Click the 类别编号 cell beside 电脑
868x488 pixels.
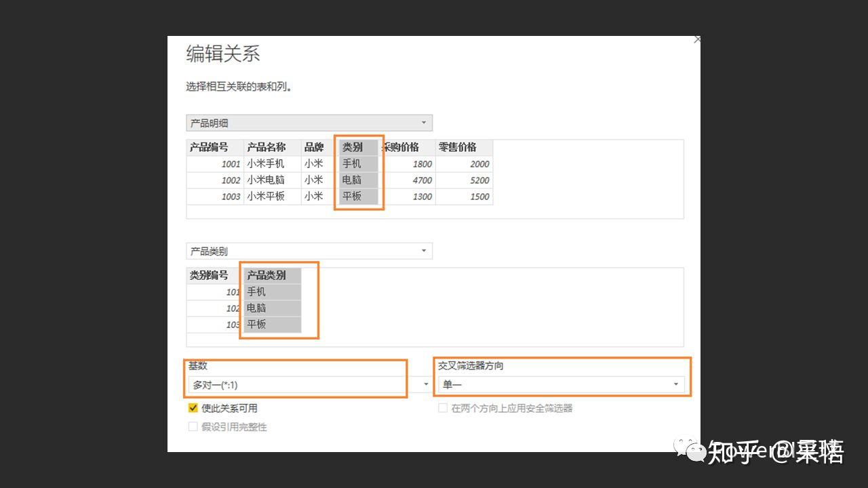[215, 308]
